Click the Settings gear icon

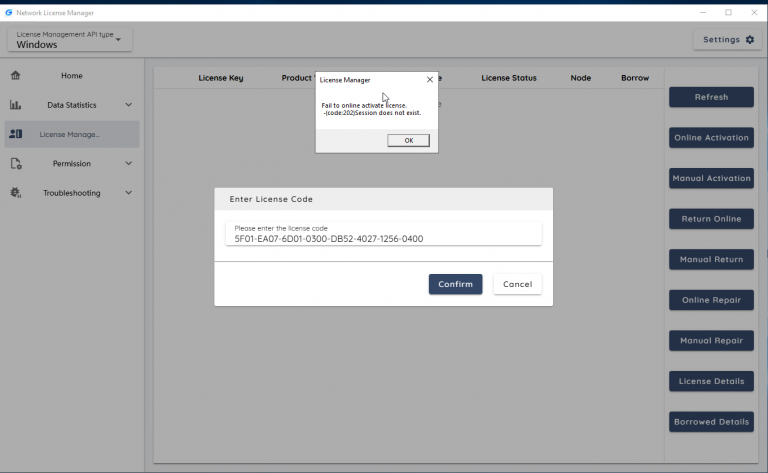pyautogui.click(x=750, y=40)
